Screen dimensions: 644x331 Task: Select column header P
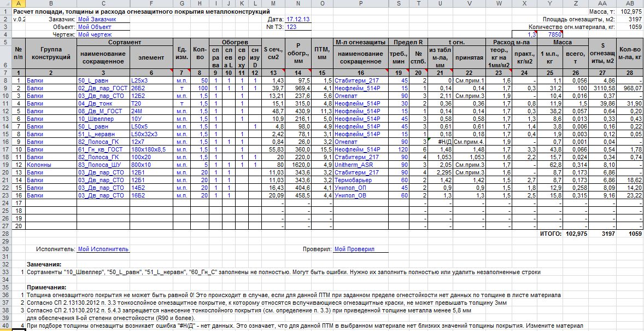click(x=360, y=3)
